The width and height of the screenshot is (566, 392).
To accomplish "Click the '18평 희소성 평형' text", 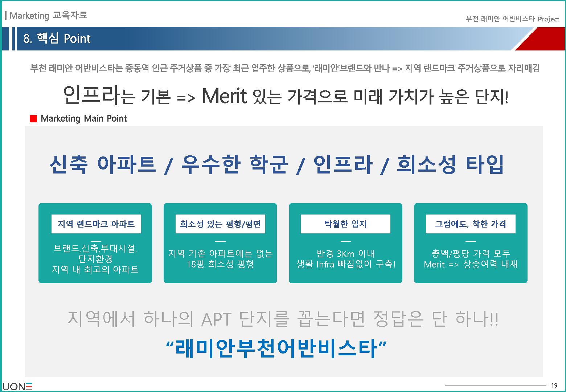I will coord(220,264).
